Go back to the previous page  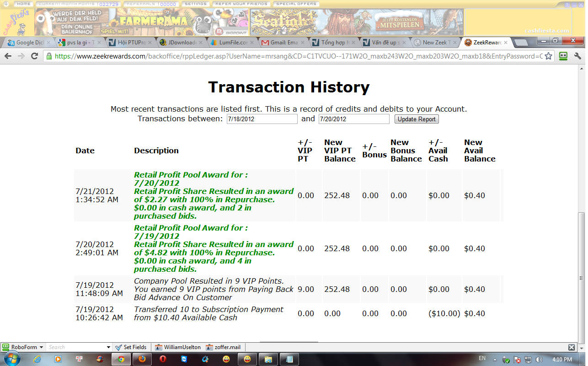tap(8, 56)
